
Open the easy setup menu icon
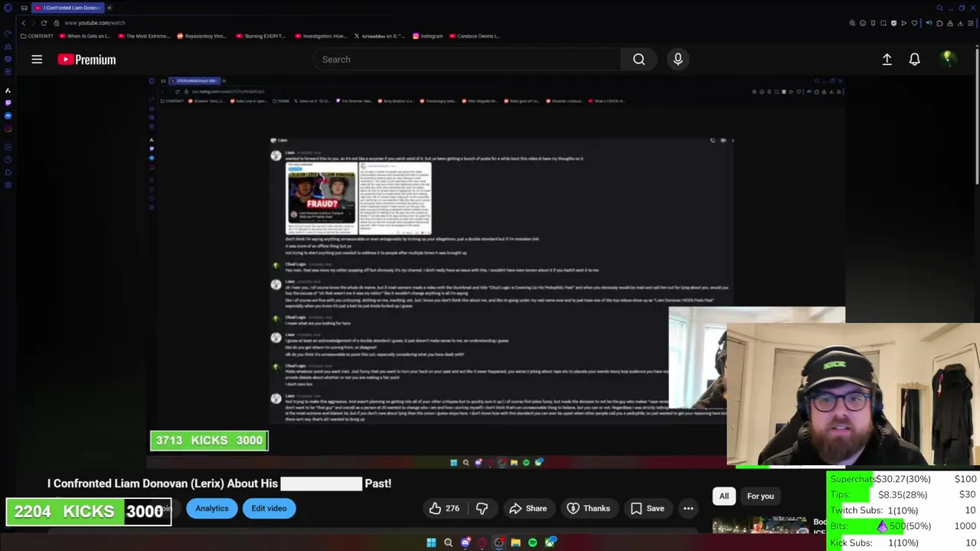[971, 23]
